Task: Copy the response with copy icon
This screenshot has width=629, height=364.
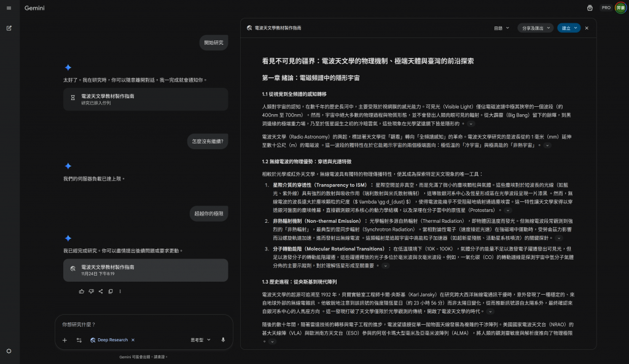Action: pyautogui.click(x=111, y=292)
